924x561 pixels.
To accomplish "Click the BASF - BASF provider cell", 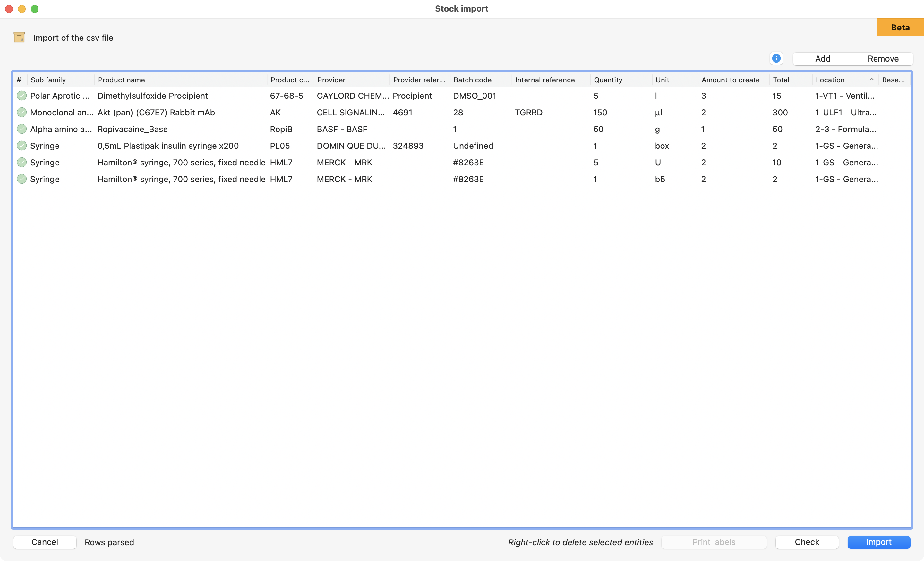I will click(342, 129).
